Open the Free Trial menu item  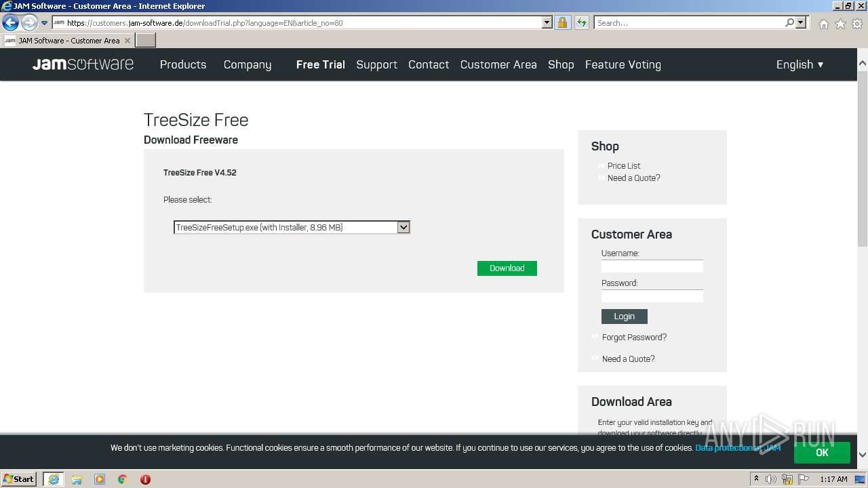[x=321, y=64]
